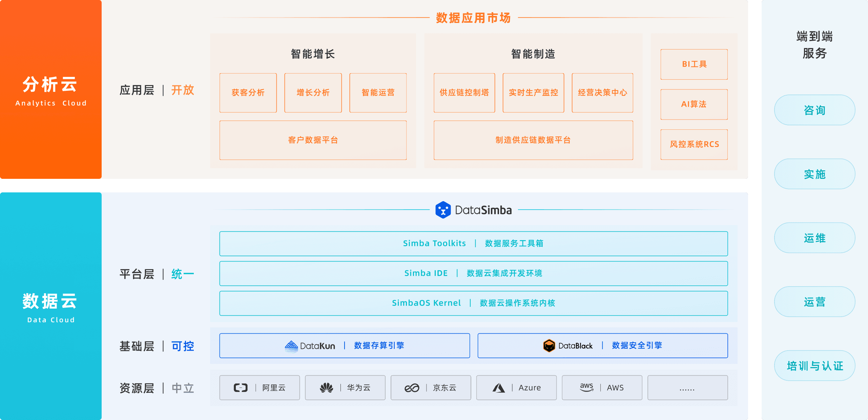The image size is (868, 420).
Task: Click the Analytics Cloud subtitle
Action: (x=51, y=103)
